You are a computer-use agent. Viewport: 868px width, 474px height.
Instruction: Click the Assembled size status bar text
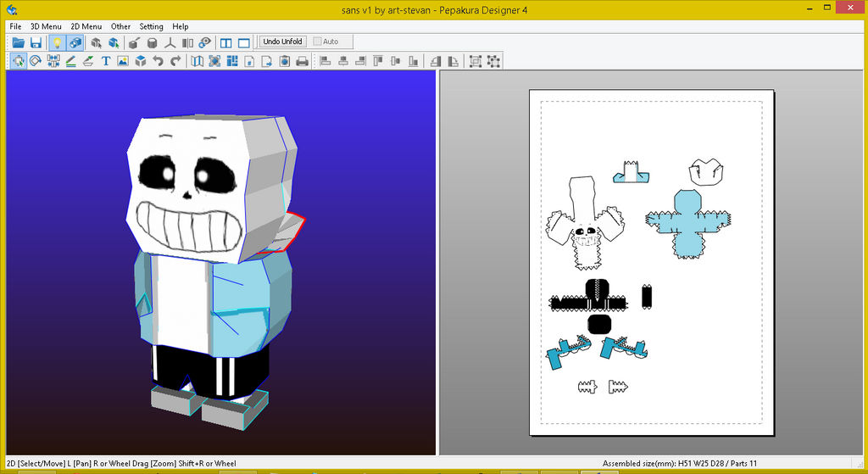click(x=679, y=464)
